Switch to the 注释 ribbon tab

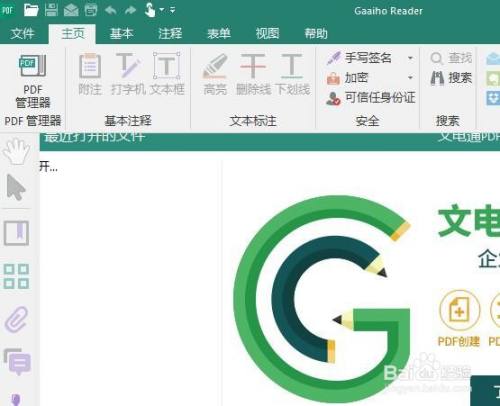coord(170,33)
